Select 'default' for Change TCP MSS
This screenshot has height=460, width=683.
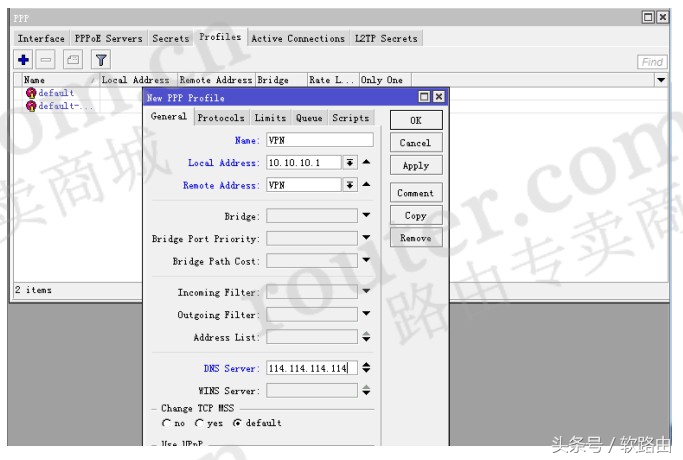(237, 423)
